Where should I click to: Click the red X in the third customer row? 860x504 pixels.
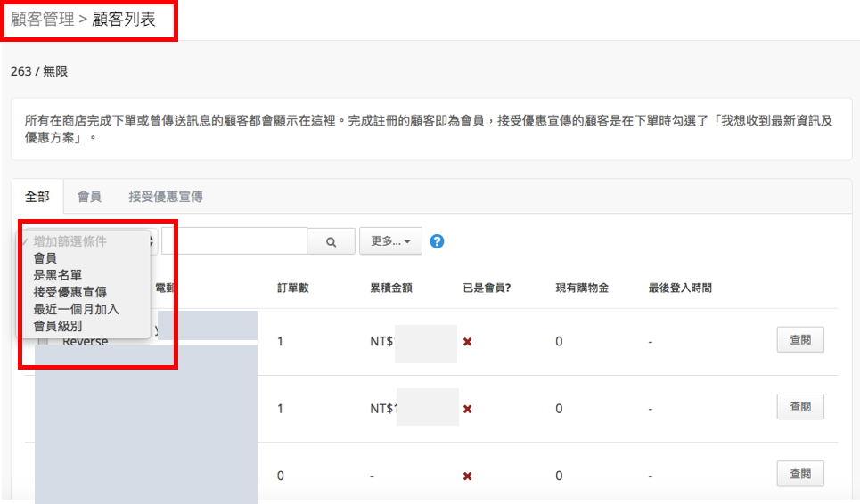click(x=467, y=476)
